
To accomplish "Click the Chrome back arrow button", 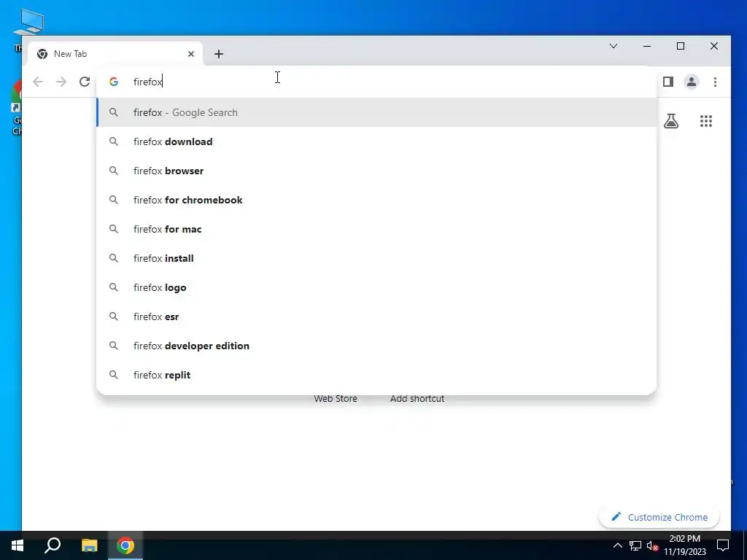I will pos(38,82).
